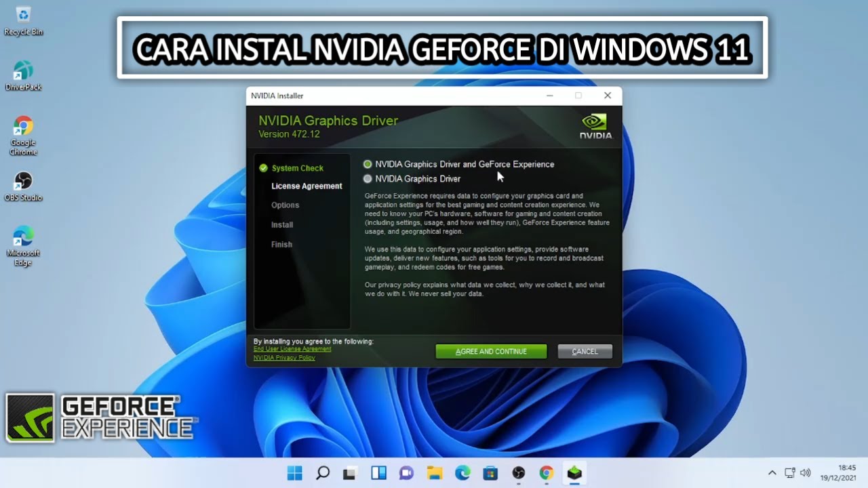The height and width of the screenshot is (488, 868).
Task: Select the NVIDIA Graphics Driver only radio button
Action: [x=368, y=179]
